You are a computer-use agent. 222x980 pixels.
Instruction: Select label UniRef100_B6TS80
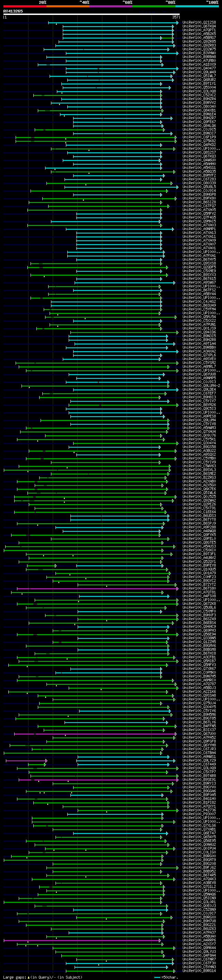[199, 589]
